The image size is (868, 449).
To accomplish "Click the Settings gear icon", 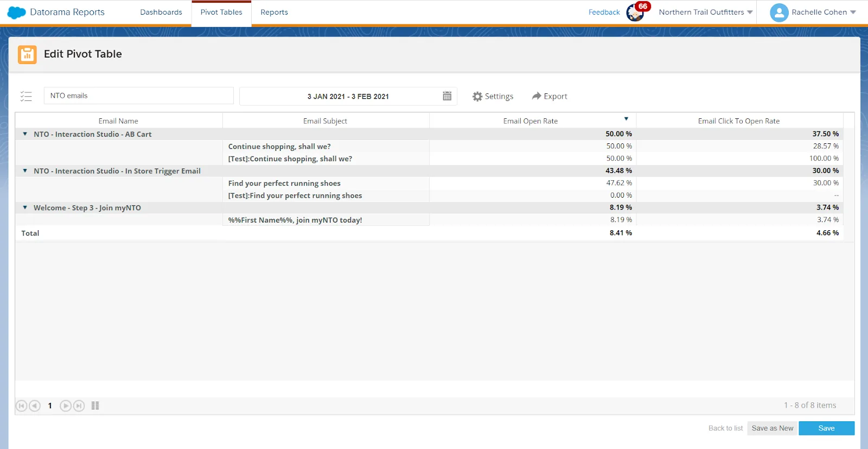I will click(477, 96).
